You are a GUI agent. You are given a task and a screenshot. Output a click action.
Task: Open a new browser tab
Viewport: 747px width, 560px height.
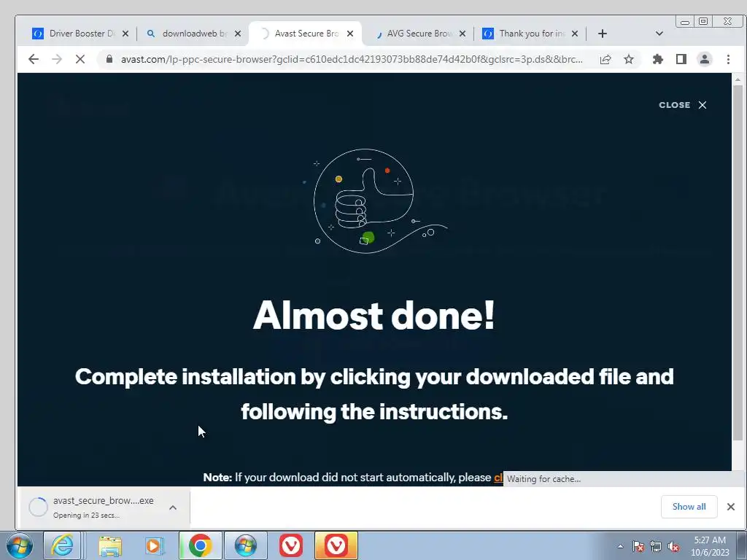pos(602,34)
